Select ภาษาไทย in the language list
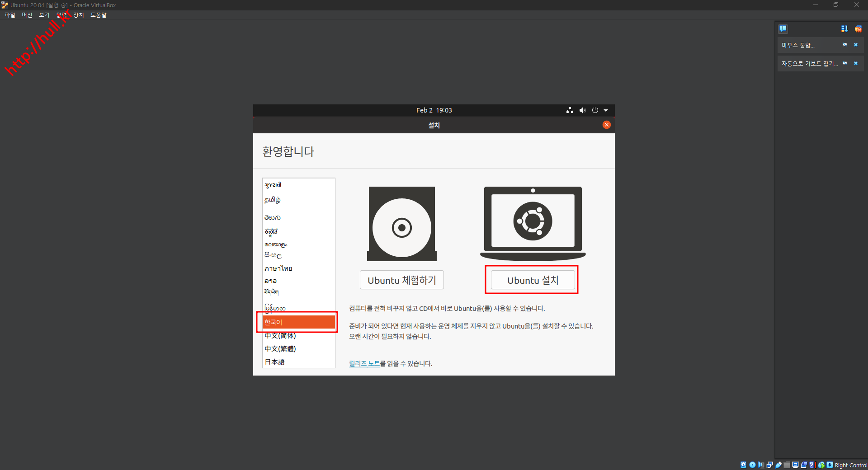868x470 pixels. tap(299, 268)
